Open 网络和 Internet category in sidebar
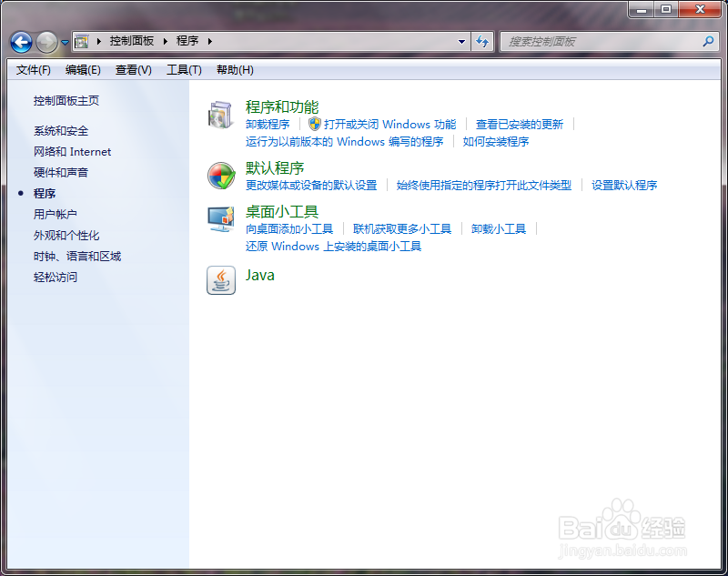Screen dimensions: 728x576 coord(73,152)
